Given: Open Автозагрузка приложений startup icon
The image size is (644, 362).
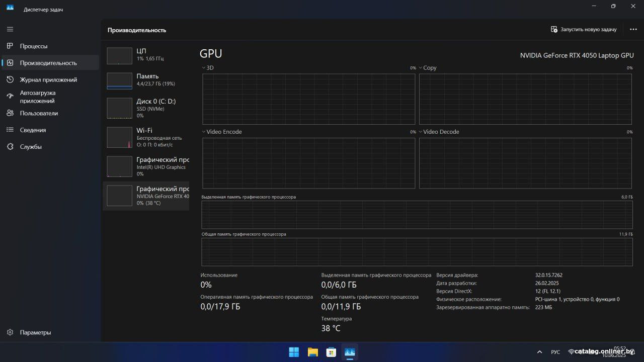Looking at the screenshot, I should 10,97.
